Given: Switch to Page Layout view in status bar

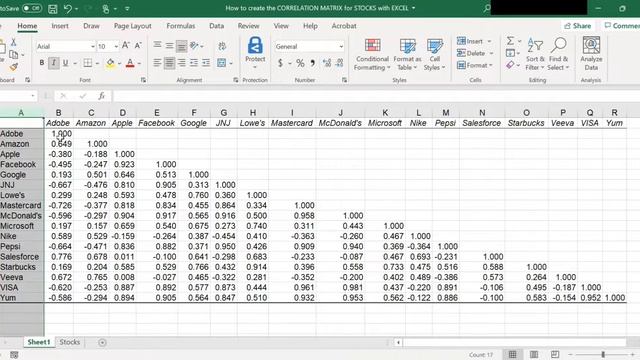Looking at the screenshot, I should click(x=534, y=354).
